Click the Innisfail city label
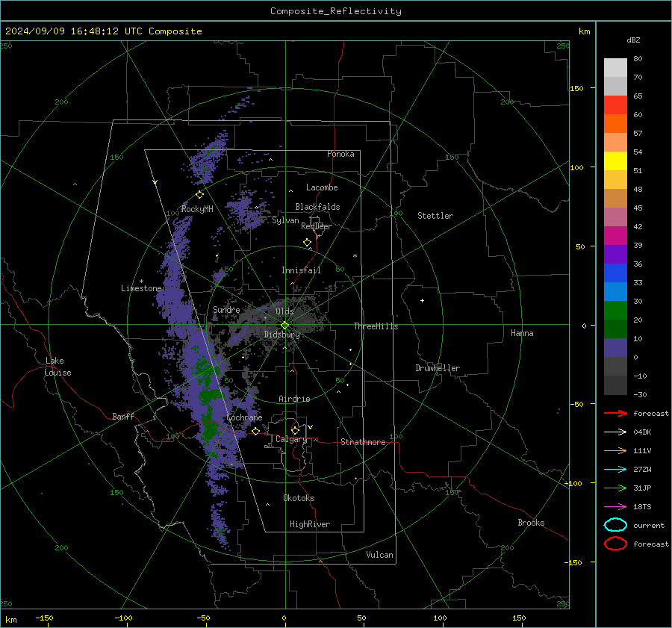672x628 pixels. (x=301, y=270)
